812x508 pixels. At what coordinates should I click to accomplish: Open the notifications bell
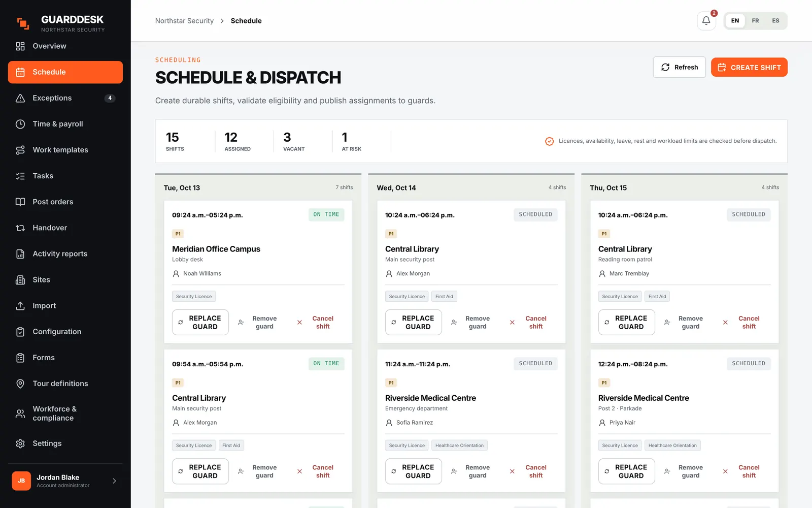pos(706,21)
